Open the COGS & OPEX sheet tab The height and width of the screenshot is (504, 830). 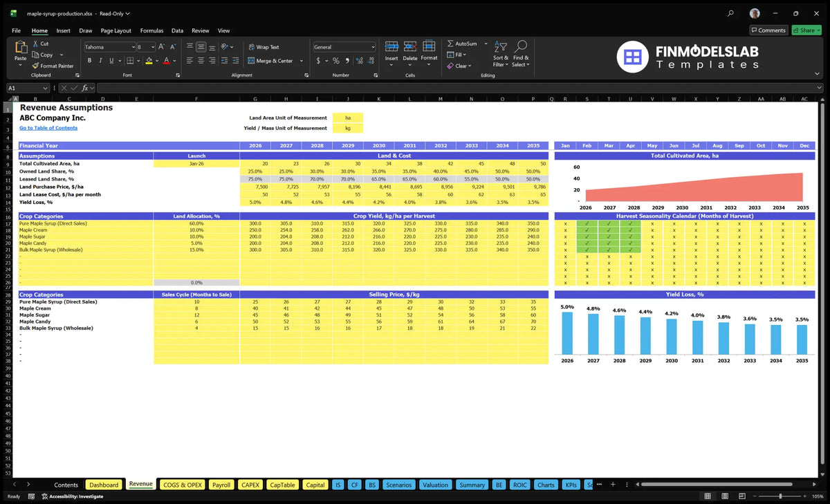click(183, 485)
